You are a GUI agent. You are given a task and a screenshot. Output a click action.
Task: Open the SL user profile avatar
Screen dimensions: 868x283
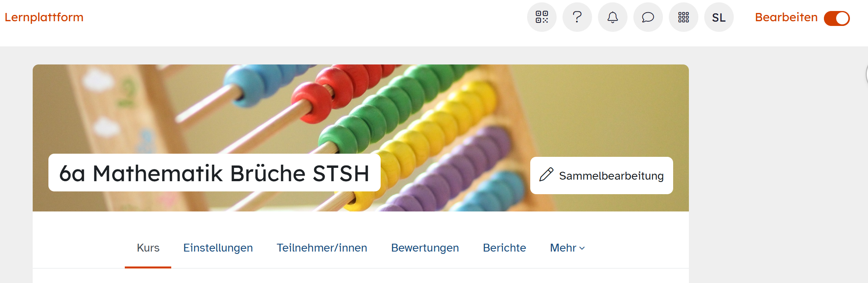pyautogui.click(x=719, y=17)
